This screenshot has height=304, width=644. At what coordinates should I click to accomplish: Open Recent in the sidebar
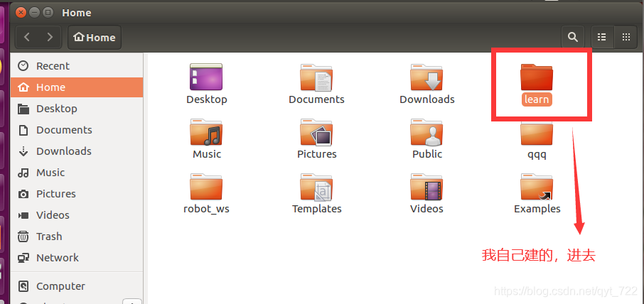click(77, 65)
